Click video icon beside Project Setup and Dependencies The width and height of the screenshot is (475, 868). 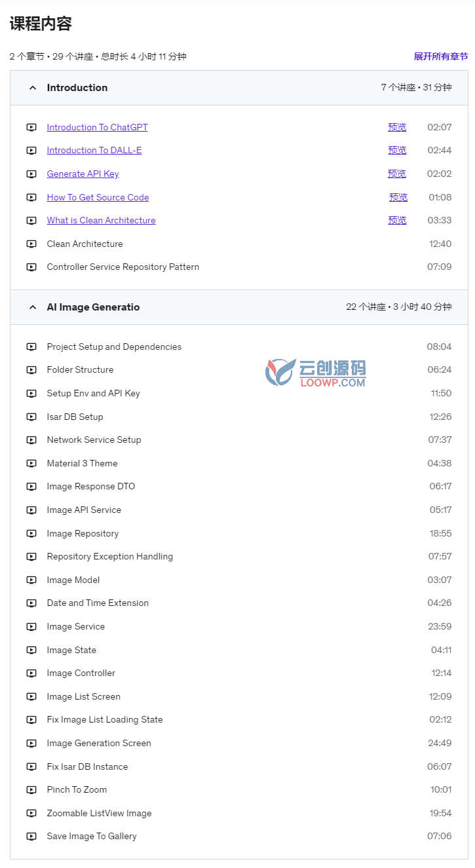(31, 347)
